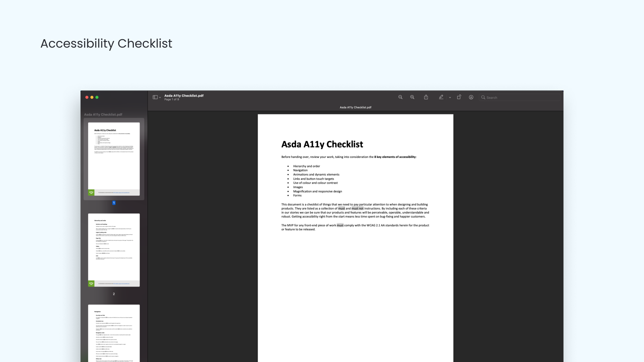Click the yellow minimize window button
The image size is (644, 362).
click(92, 97)
